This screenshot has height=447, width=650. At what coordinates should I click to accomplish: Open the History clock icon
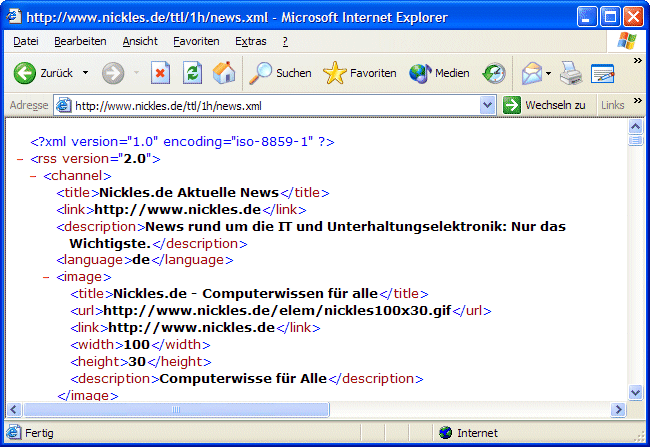(494, 73)
